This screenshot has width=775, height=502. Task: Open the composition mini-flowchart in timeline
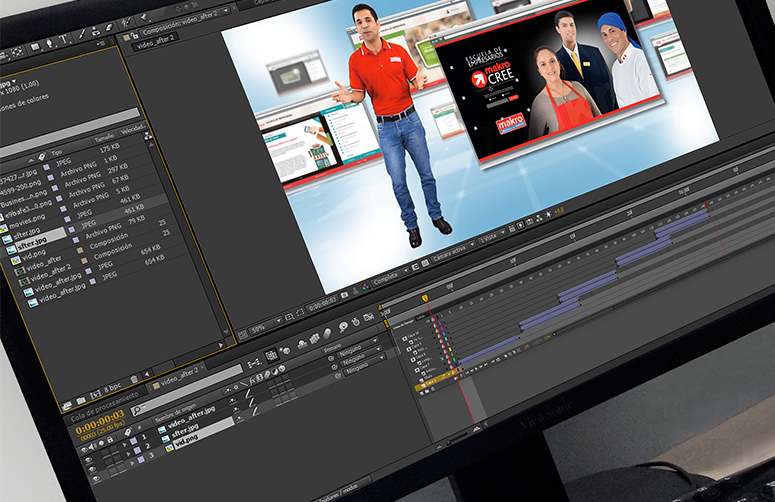[255, 363]
